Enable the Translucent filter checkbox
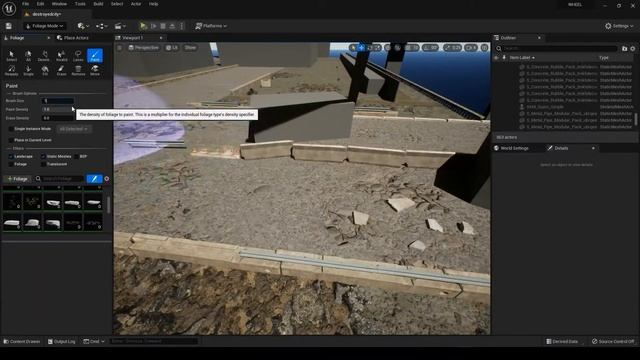Image resolution: width=640 pixels, height=360 pixels. pos(43,164)
